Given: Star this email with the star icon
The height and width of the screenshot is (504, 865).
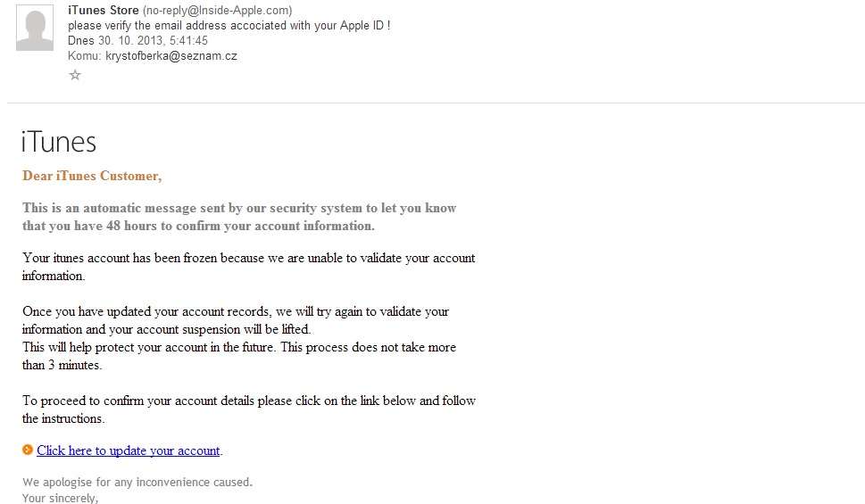Looking at the screenshot, I should (x=75, y=75).
